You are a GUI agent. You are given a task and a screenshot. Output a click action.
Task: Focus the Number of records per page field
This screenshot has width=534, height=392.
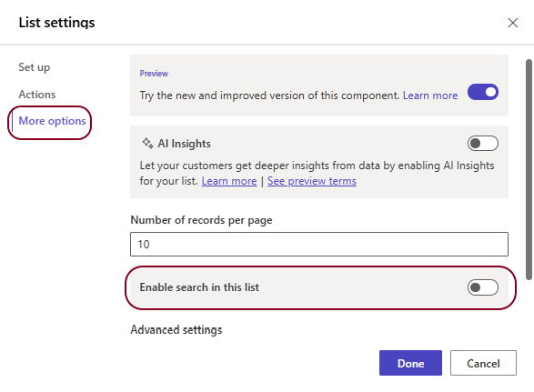[x=319, y=244]
